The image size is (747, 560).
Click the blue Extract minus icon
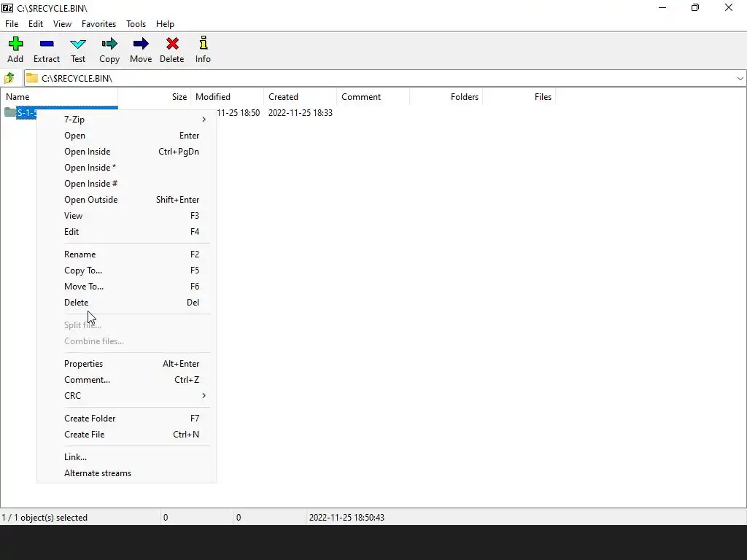click(x=47, y=44)
